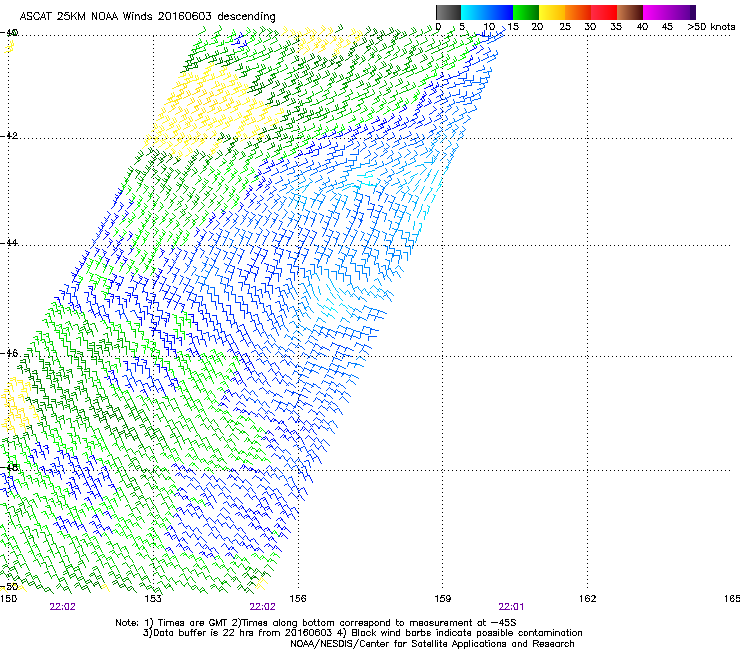Click the purple 22:01 time label
The height and width of the screenshot is (650, 740).
511,607
